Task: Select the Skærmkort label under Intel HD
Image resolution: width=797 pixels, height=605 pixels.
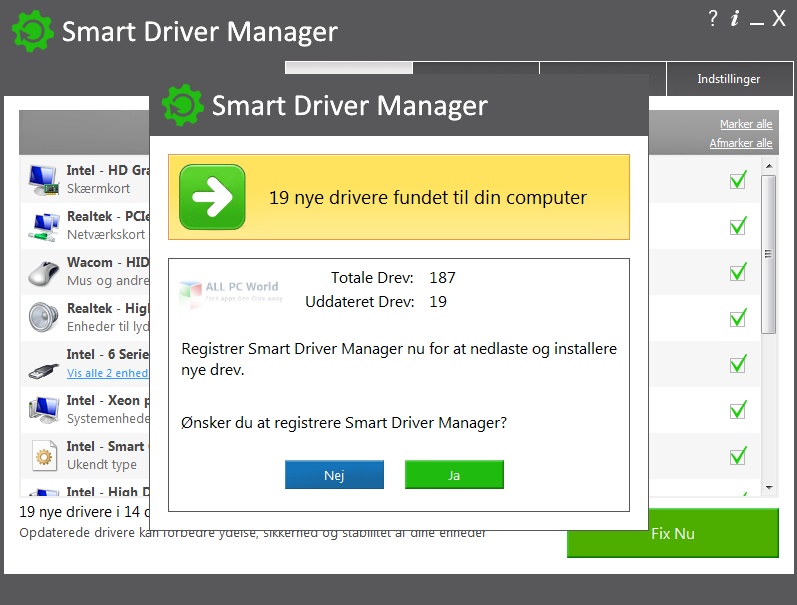Action: pyautogui.click(x=99, y=189)
